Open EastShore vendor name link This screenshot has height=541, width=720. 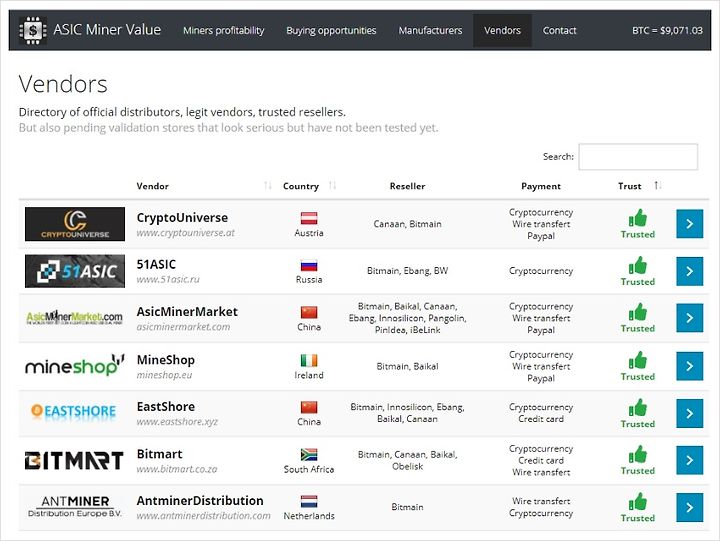(x=166, y=407)
